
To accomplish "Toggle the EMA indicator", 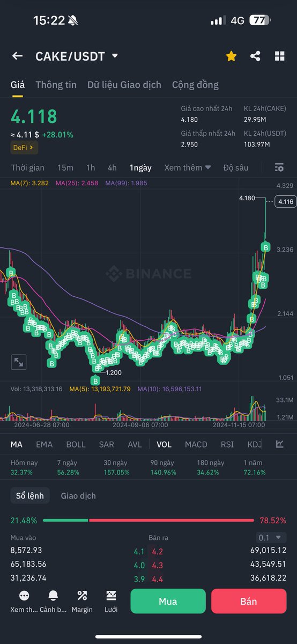I will [44, 444].
